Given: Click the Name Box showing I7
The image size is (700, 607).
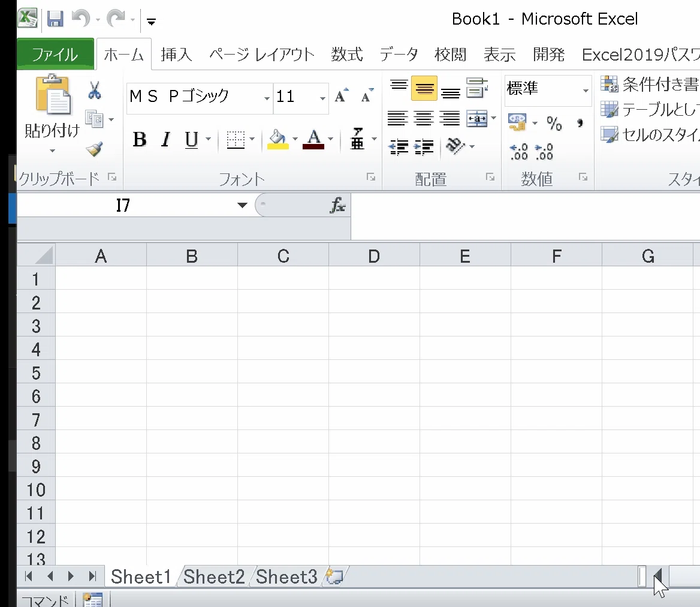Looking at the screenshot, I should [x=123, y=206].
